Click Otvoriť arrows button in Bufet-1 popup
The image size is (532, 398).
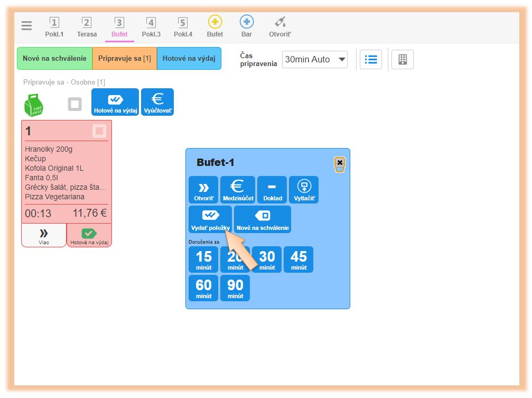tap(203, 190)
